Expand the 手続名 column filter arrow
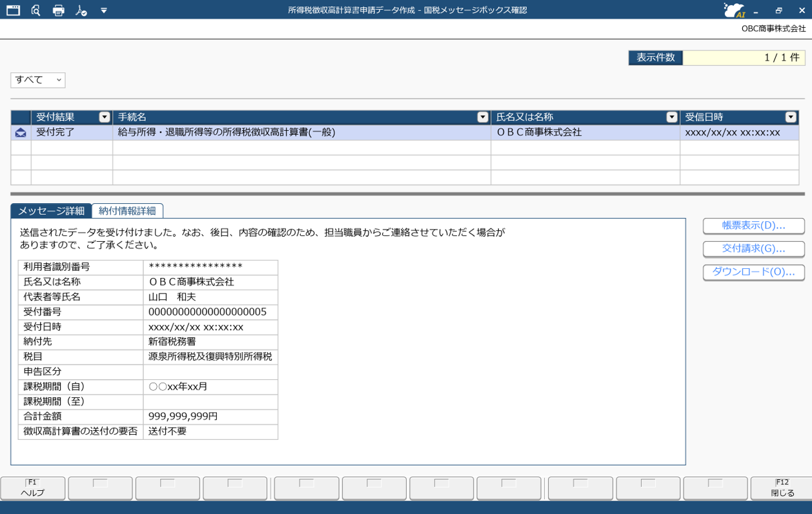This screenshot has height=514, width=812. [482, 117]
